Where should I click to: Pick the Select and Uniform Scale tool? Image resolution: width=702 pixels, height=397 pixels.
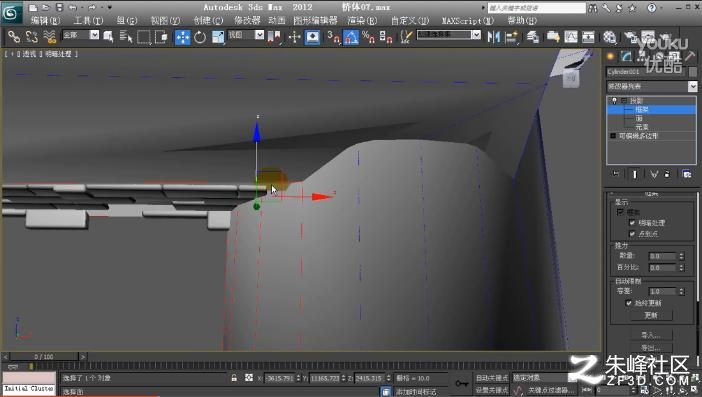click(218, 37)
